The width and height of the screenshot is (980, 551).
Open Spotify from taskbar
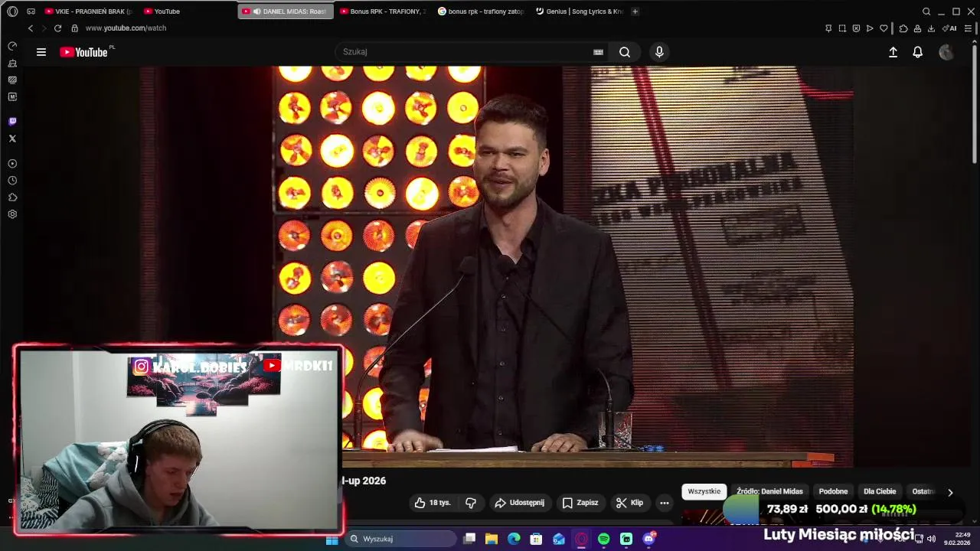(604, 540)
